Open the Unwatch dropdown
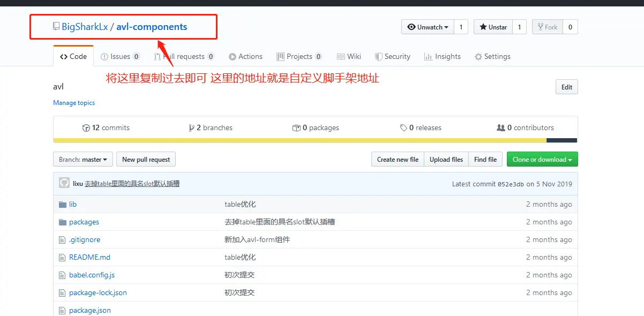Screen dimensions: 644x316 coord(428,27)
